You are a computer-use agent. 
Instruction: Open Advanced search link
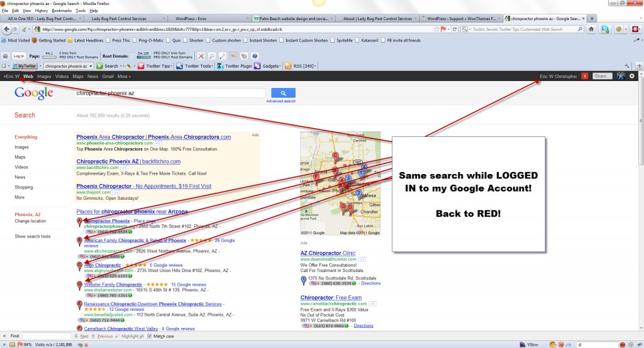click(280, 101)
